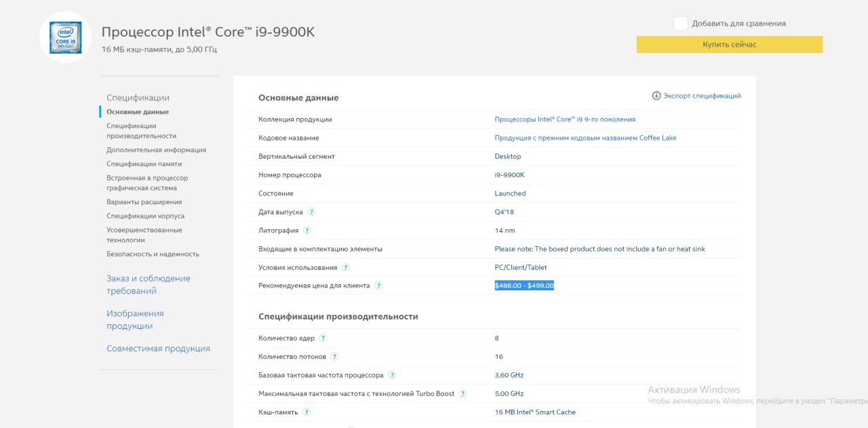This screenshot has width=868, height=428.
Task: Open 'Процессоры Intel Core i9 9-го поколения' link
Action: (565, 119)
